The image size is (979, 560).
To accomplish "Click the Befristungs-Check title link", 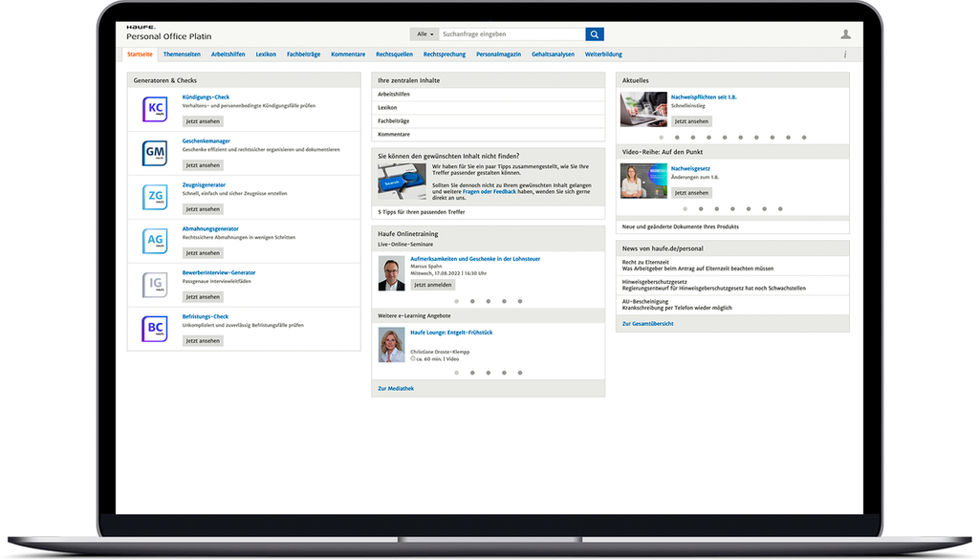I will [x=206, y=316].
